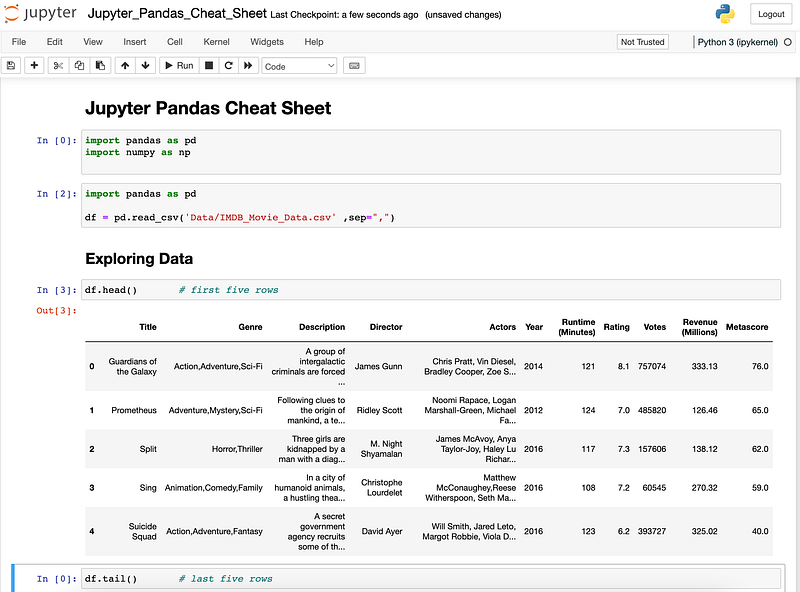The height and width of the screenshot is (592, 800).
Task: Click the 333.13 revenue value
Action: click(705, 366)
